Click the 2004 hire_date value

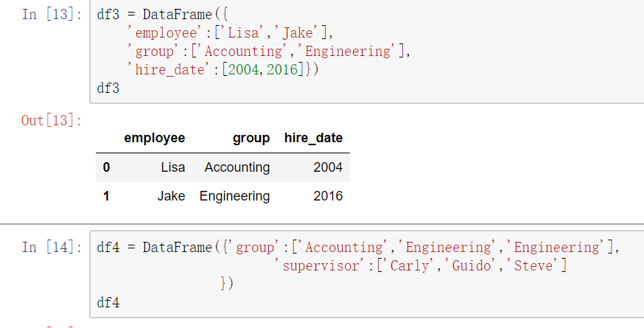[328, 167]
